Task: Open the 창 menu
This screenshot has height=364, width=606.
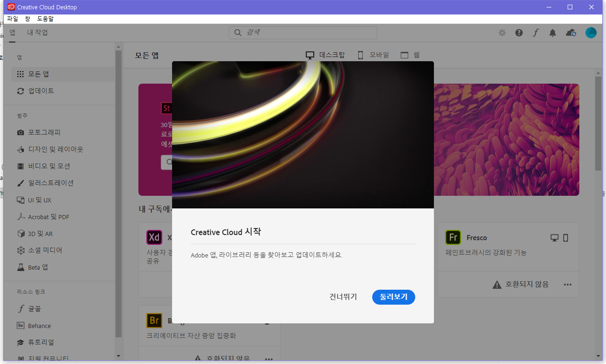Action: pos(28,19)
